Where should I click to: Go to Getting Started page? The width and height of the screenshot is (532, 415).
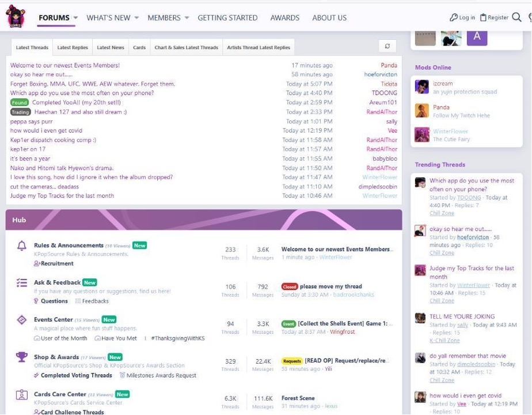click(x=227, y=18)
